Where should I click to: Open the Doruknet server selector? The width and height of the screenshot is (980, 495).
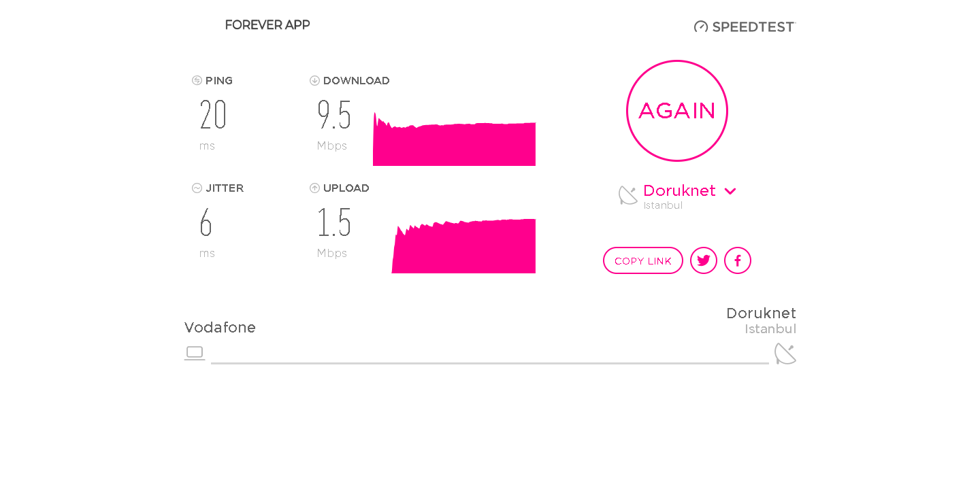679,190
